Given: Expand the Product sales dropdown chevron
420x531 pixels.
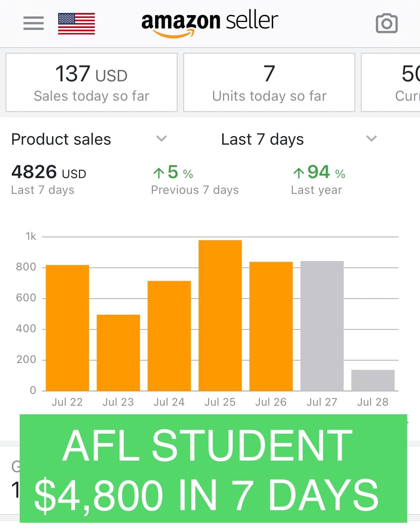Looking at the screenshot, I should [x=162, y=139].
